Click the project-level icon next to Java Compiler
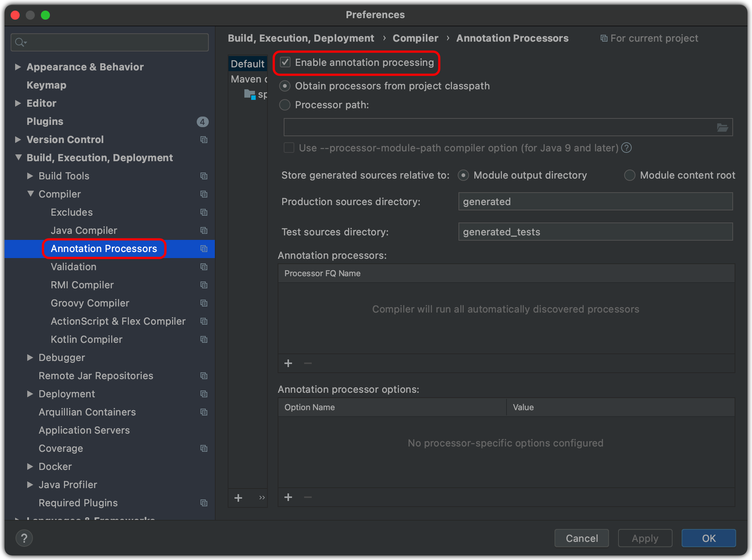 (x=204, y=230)
